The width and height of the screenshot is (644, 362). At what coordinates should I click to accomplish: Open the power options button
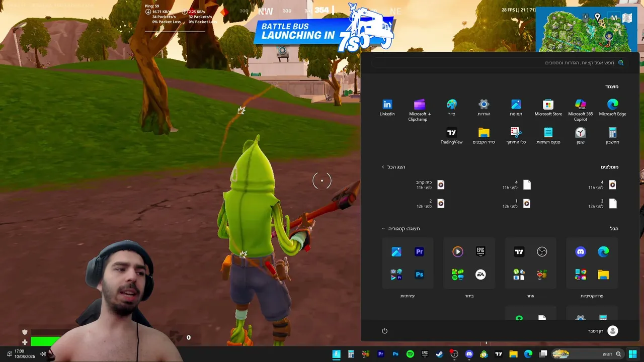384,331
